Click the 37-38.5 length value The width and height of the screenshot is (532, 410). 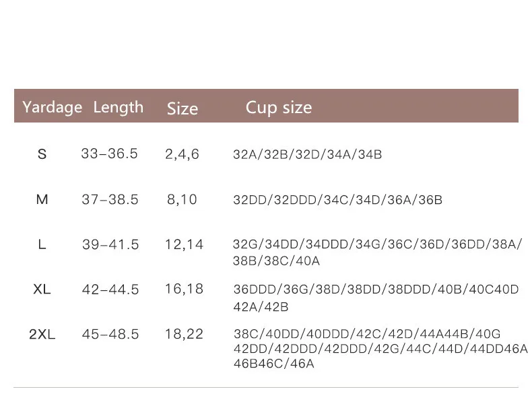(x=110, y=199)
